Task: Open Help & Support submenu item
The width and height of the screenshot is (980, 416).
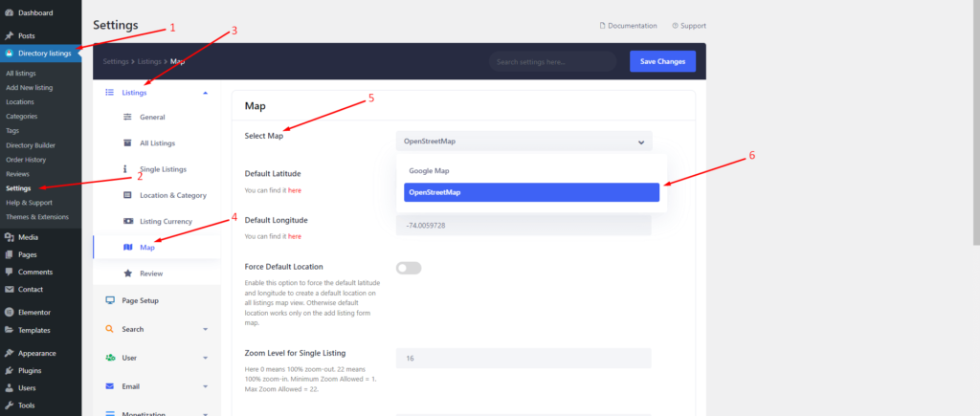Action: coord(29,203)
